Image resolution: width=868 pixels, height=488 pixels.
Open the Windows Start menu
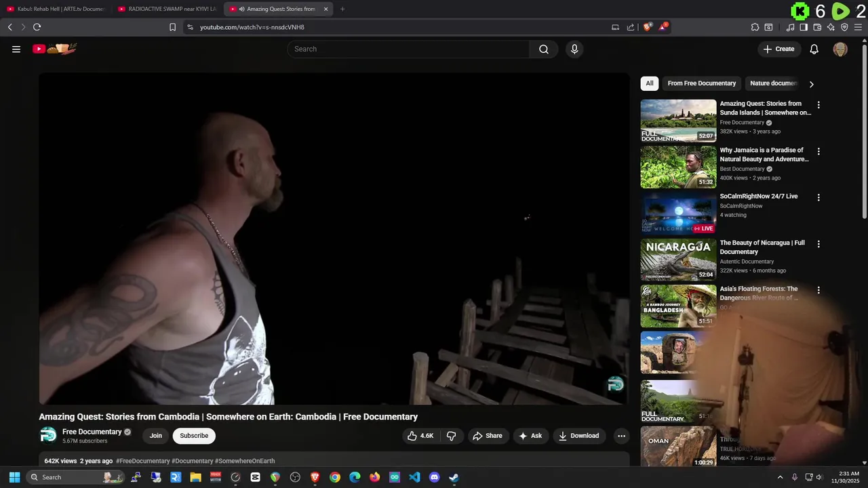click(14, 477)
